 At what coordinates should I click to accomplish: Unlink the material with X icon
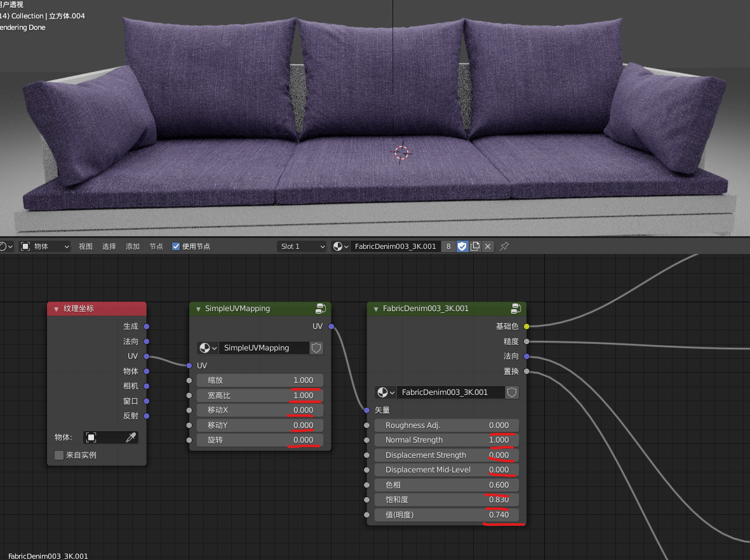pos(488,246)
